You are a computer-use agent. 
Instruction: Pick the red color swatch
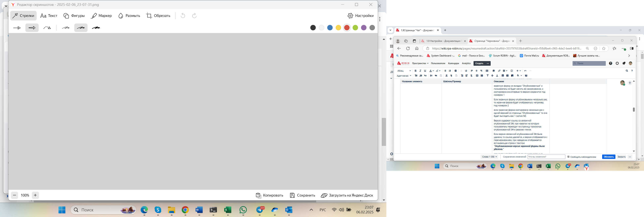(x=347, y=28)
